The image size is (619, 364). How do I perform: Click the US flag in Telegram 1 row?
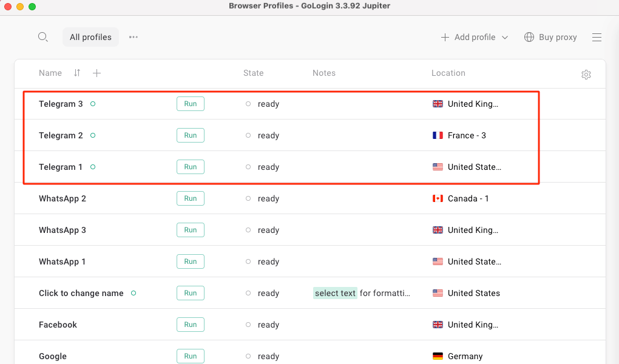[438, 167]
